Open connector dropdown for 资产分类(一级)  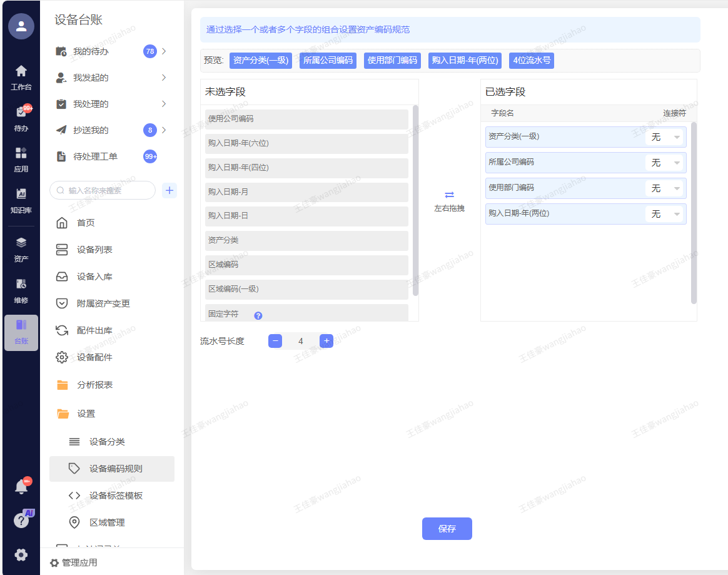pyautogui.click(x=664, y=137)
